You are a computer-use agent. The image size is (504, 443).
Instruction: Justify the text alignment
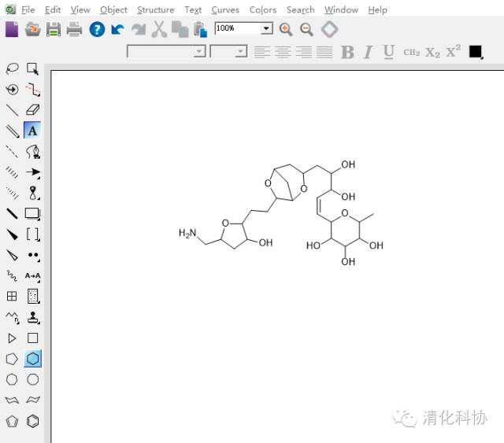tap(324, 52)
